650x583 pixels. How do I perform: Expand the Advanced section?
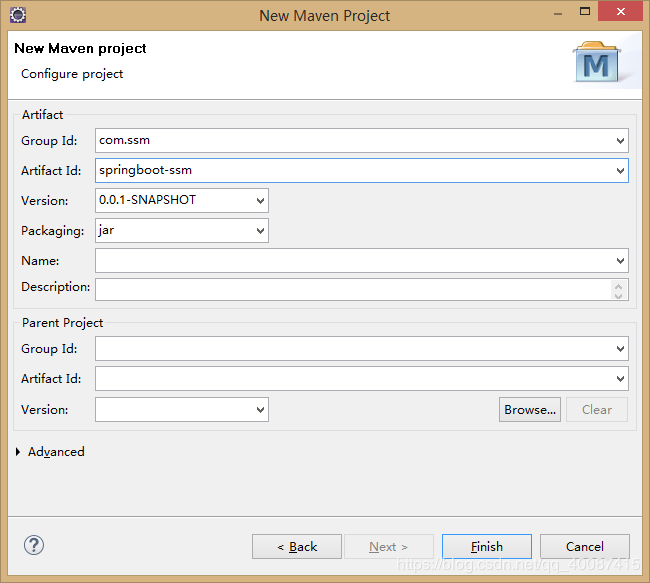(x=18, y=452)
